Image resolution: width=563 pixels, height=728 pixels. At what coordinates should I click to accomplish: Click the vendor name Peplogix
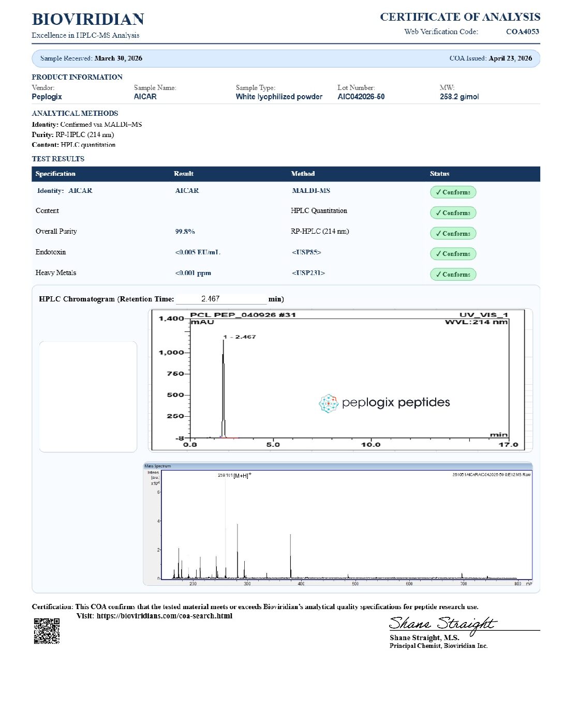coord(47,97)
